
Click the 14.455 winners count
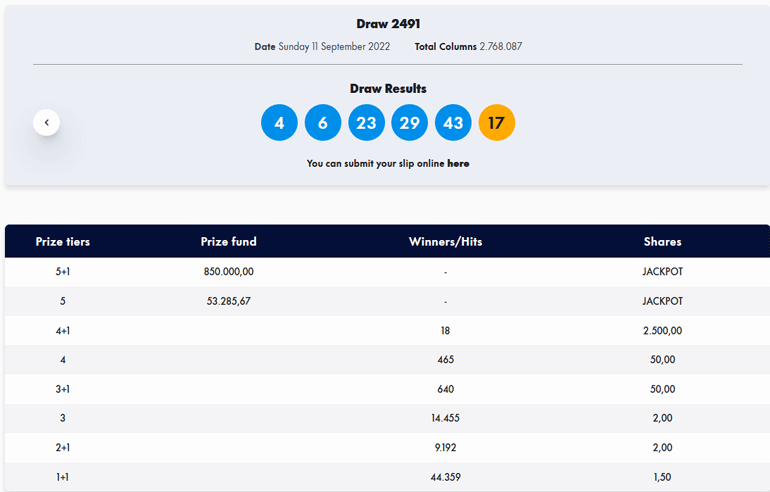(x=445, y=418)
